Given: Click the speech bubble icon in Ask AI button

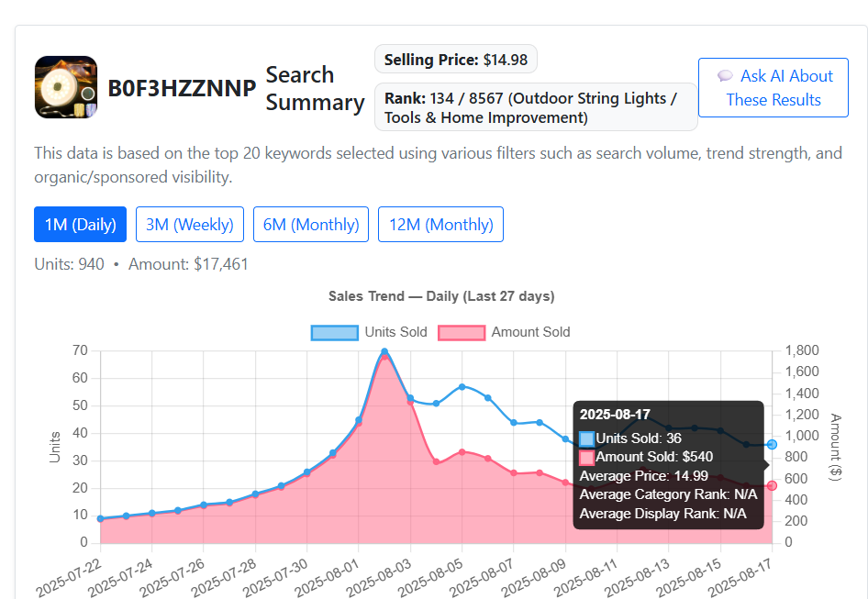Looking at the screenshot, I should click(725, 76).
